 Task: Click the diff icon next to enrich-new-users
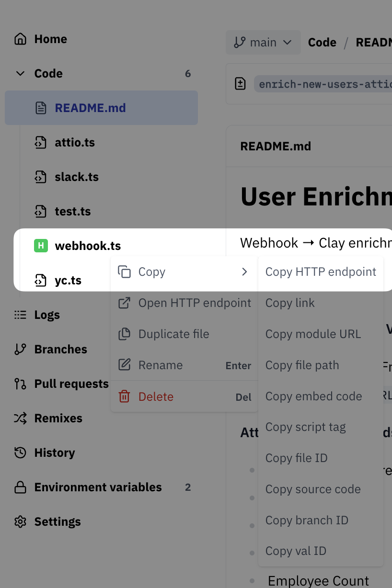pos(240,84)
